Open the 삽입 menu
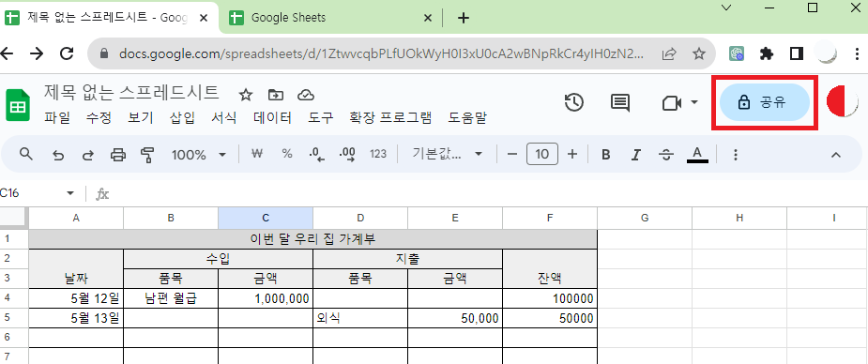The image size is (868, 364). coord(182,117)
